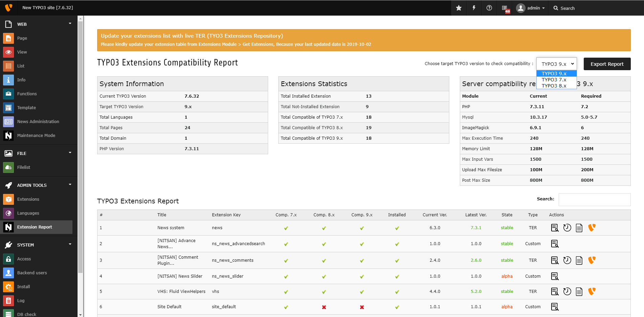Click the Languages module icon
The width and height of the screenshot is (644, 317).
pos(8,213)
